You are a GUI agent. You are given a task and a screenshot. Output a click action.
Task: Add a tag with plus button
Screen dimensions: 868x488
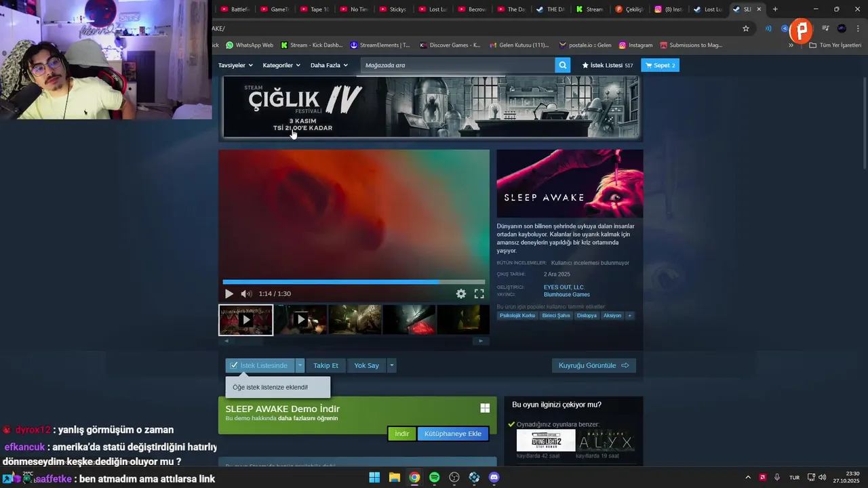click(x=629, y=316)
